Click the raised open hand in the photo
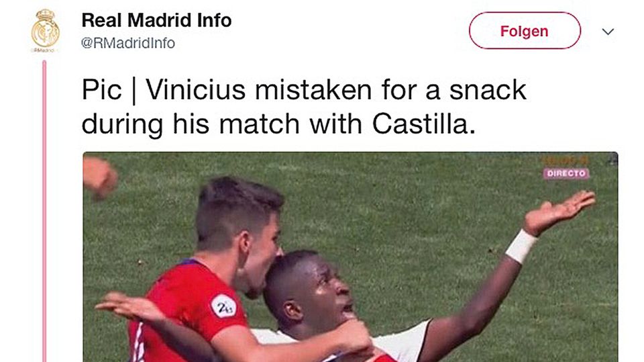The image size is (644, 362). [x=559, y=212]
